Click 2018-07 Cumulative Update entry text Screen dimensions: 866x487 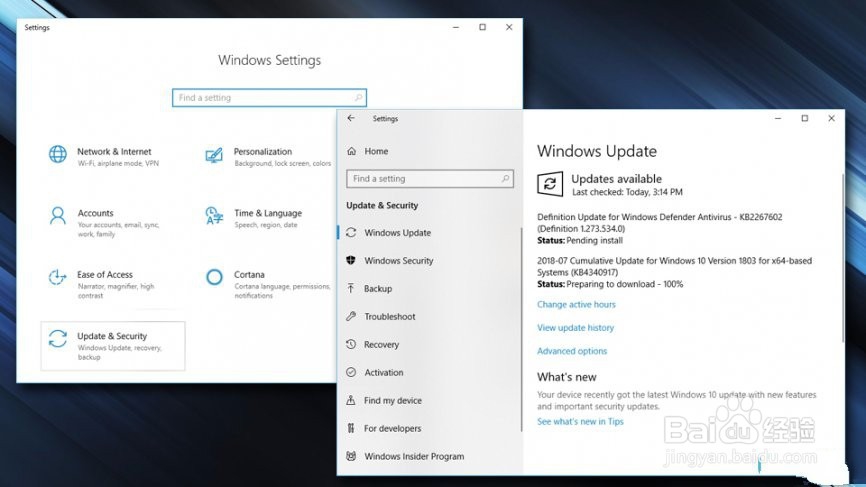[674, 266]
